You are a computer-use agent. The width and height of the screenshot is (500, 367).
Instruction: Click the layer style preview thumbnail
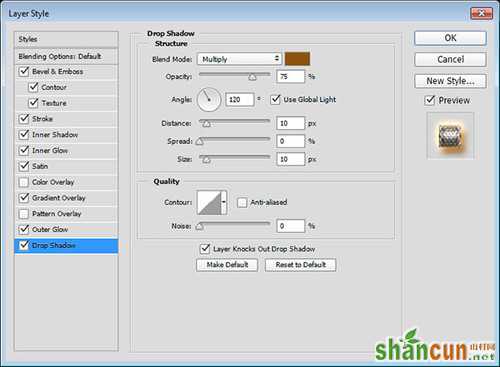[x=450, y=136]
